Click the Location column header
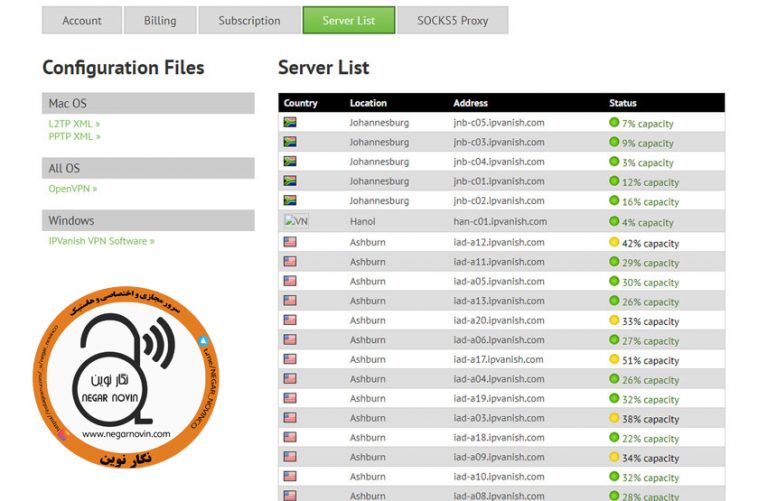This screenshot has height=501, width=768. [x=368, y=103]
